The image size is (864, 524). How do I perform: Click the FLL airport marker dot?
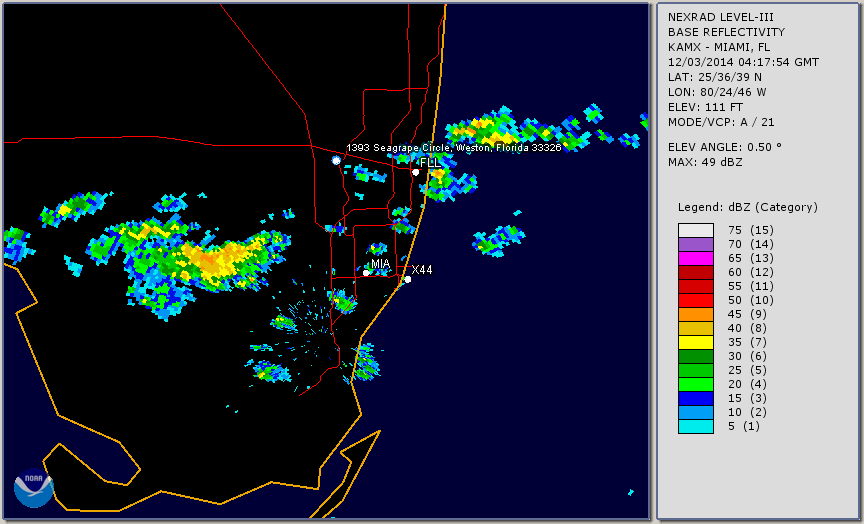(415, 172)
